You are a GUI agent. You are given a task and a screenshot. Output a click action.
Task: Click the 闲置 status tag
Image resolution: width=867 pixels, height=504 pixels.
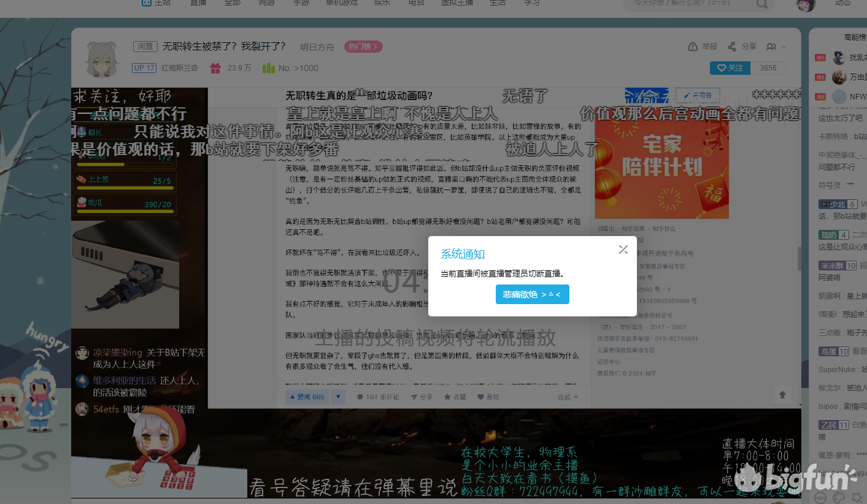coord(145,47)
